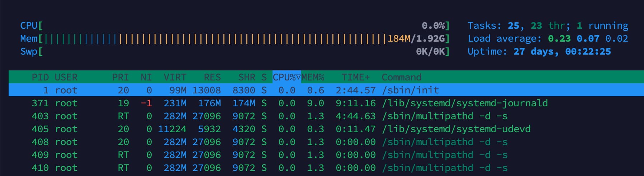
Task: Sort processes by the PID column header
Action: click(x=40, y=77)
